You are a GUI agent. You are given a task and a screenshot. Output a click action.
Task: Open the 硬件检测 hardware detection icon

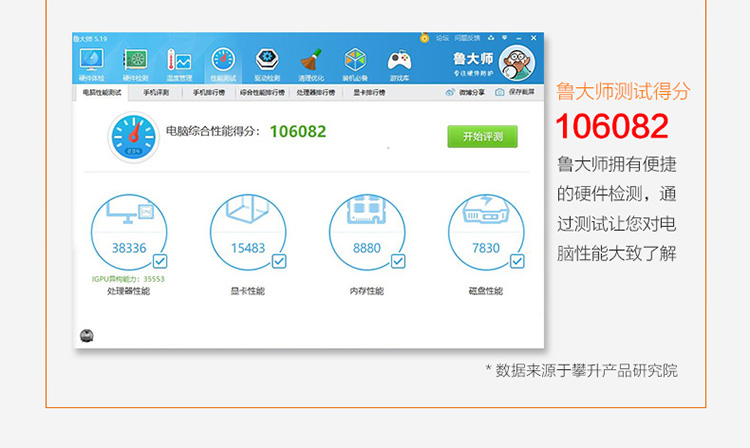135,60
